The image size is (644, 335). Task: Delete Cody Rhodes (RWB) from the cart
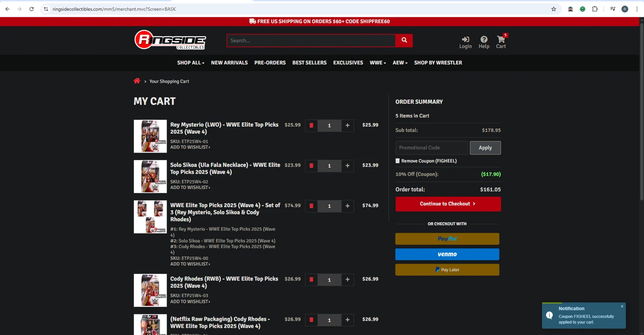(x=311, y=280)
